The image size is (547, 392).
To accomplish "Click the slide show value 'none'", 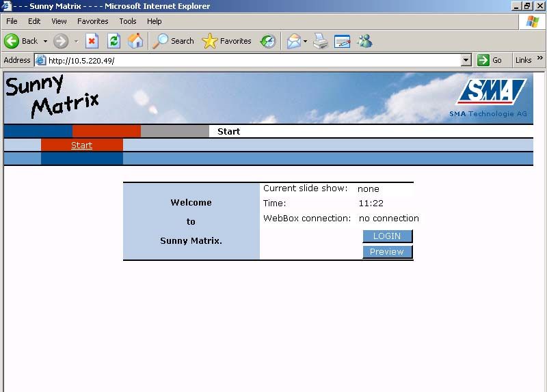I will coord(369,189).
